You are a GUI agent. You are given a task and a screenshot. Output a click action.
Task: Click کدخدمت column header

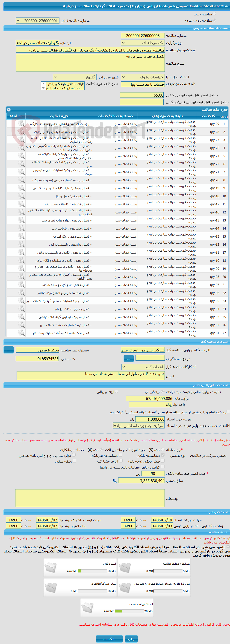208,116
